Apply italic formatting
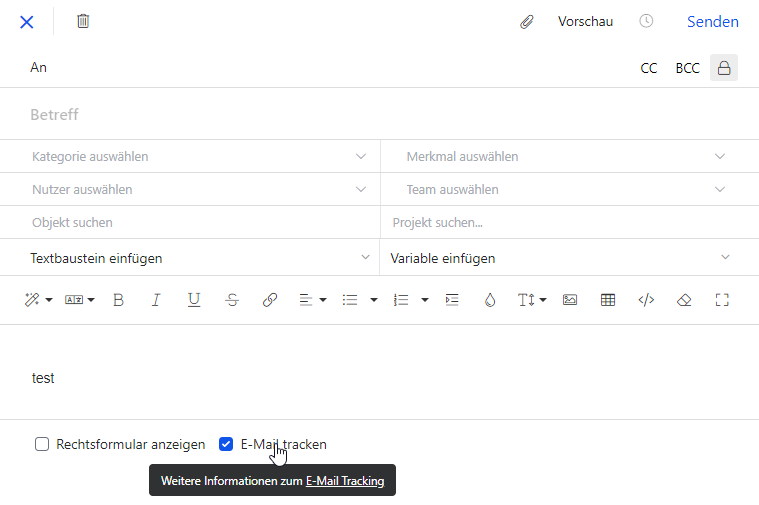The height and width of the screenshot is (505, 759). pos(156,299)
